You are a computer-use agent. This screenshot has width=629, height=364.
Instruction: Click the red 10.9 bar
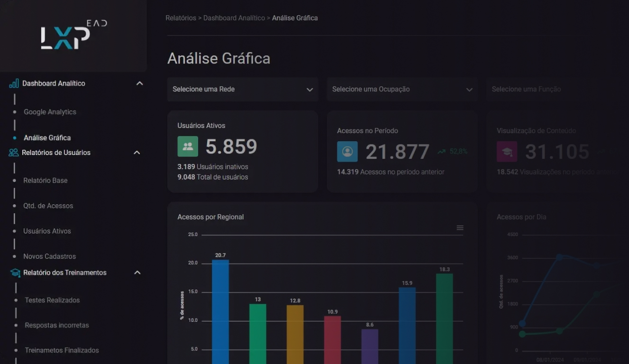click(333, 340)
